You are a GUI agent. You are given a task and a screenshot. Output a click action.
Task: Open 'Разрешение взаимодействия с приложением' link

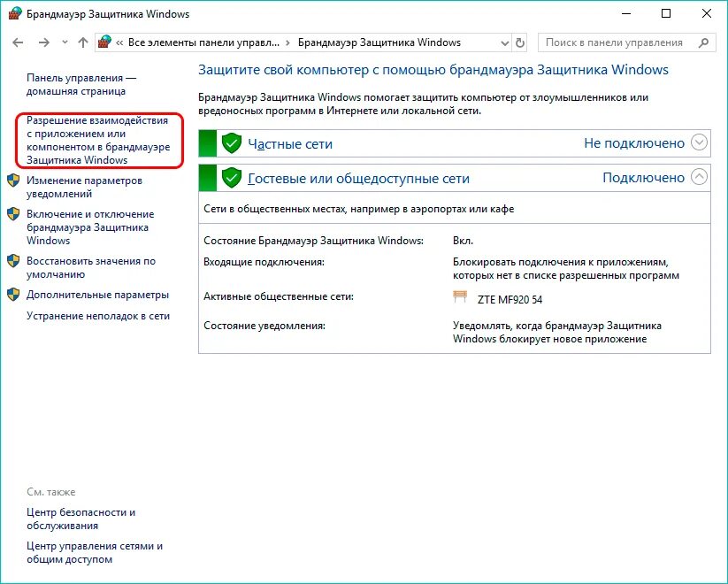pos(98,140)
